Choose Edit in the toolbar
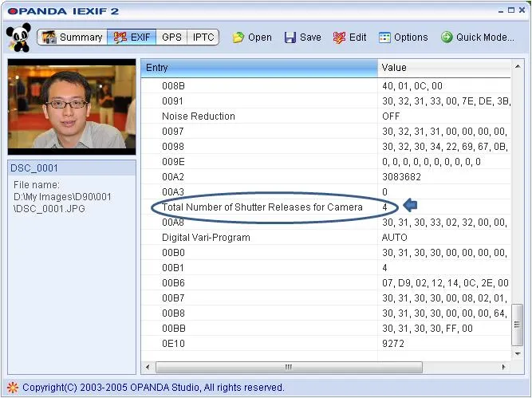This screenshot has height=398, width=532. tap(350, 37)
